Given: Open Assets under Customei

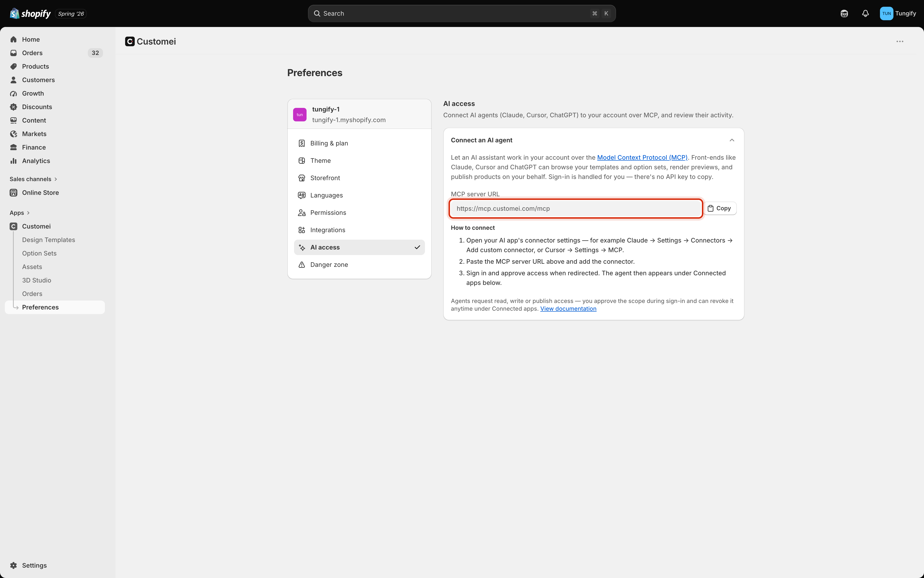Looking at the screenshot, I should click(x=32, y=267).
